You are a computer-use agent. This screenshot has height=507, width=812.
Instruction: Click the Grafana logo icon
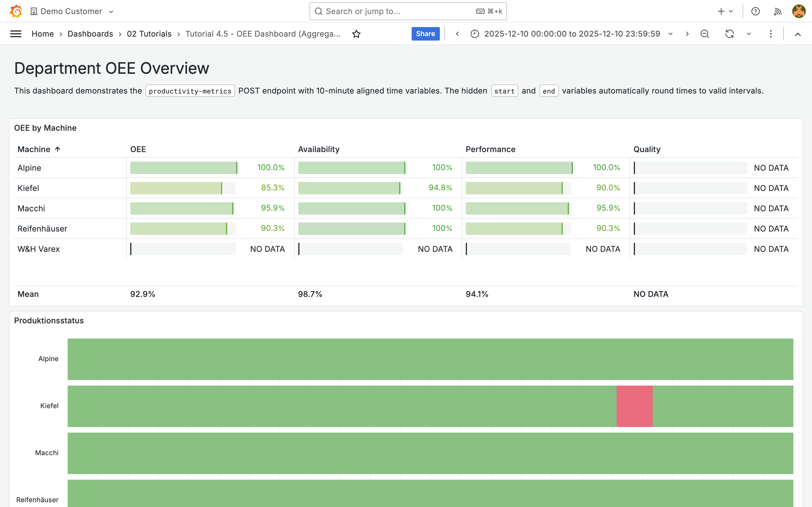click(x=16, y=11)
